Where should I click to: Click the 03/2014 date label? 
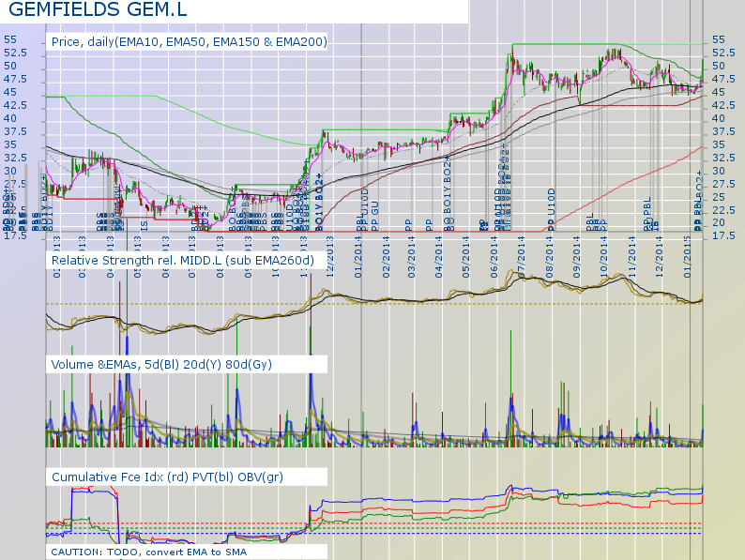coord(411,257)
